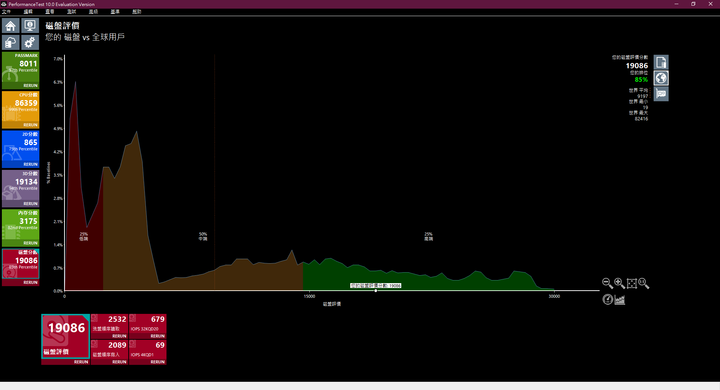Screen dimensions: 720x390
Task: Open the second menu bar item (Edit)
Action: 28,11
